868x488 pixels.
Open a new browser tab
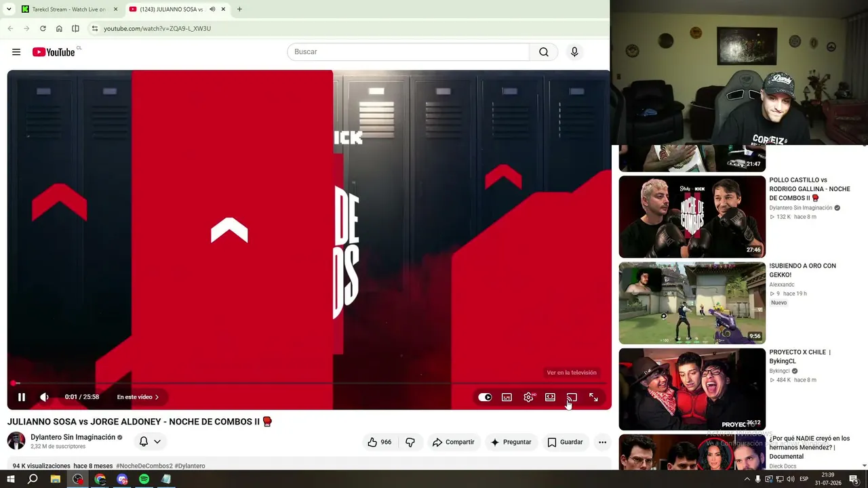tap(239, 9)
